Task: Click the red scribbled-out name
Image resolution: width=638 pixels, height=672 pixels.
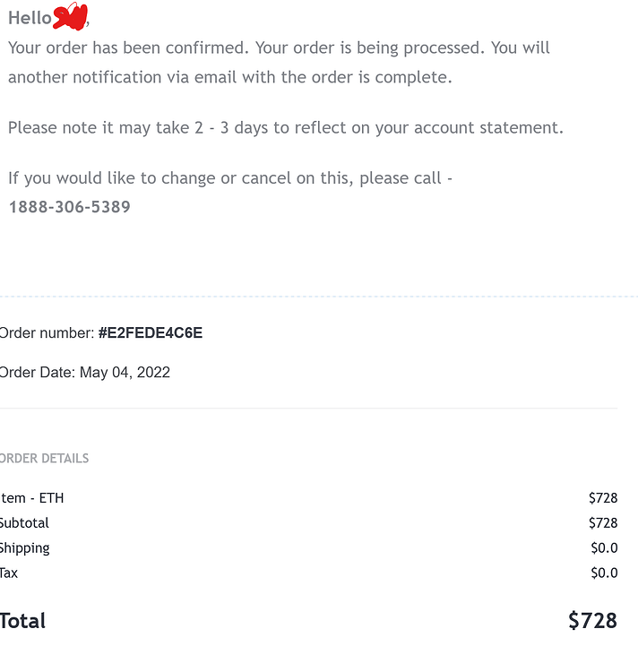Action: pos(70,17)
